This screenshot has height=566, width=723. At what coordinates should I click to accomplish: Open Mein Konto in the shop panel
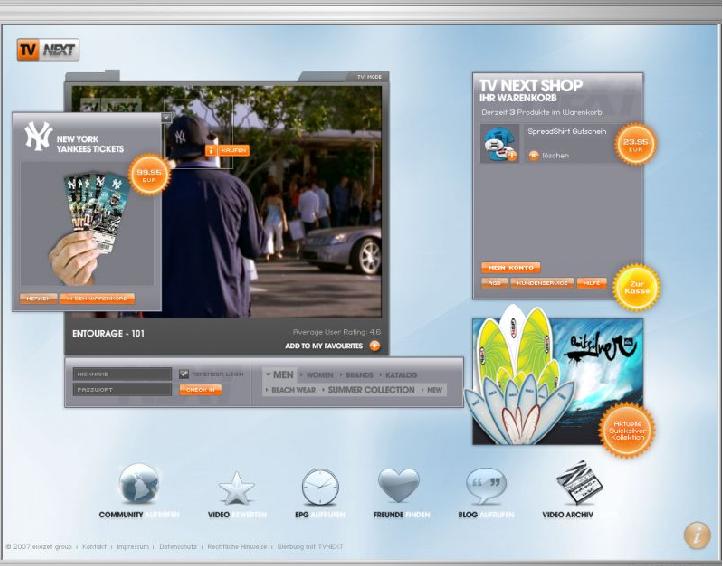coord(511,267)
